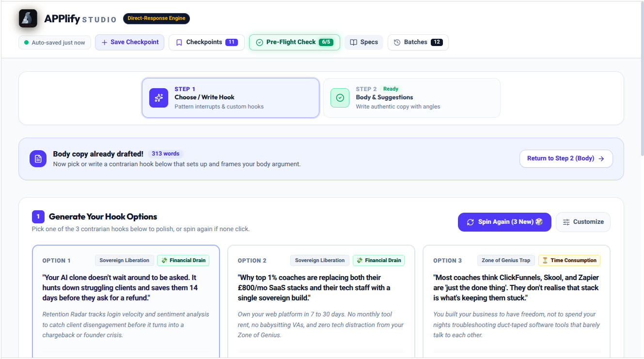Spin again for 3 new hooks
The image size is (644, 359).
pos(504,222)
